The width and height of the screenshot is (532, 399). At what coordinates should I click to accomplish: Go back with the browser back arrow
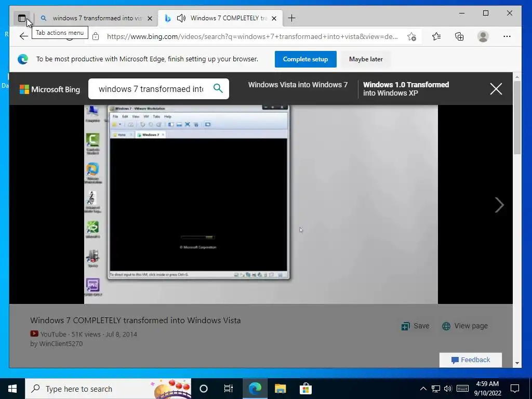23,36
